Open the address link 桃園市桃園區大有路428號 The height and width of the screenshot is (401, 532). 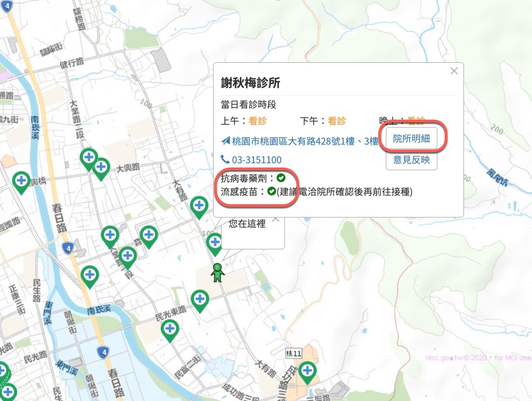(x=300, y=141)
